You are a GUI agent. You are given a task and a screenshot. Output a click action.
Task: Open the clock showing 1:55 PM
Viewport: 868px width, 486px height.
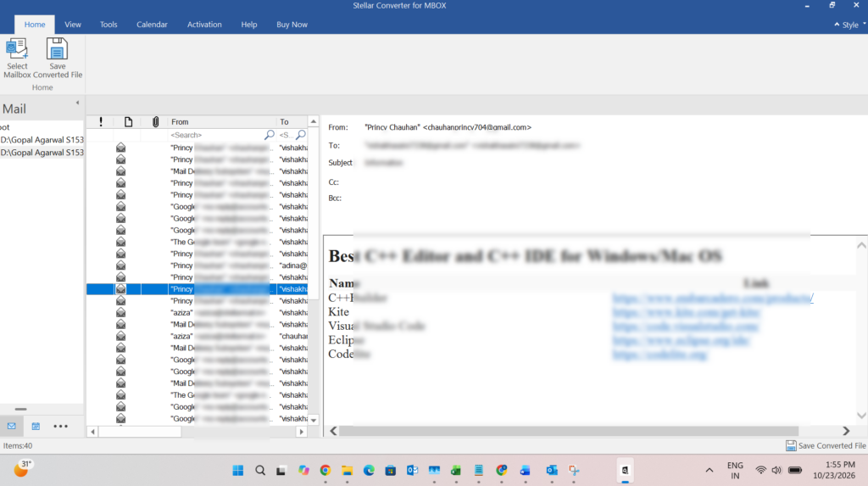point(834,470)
